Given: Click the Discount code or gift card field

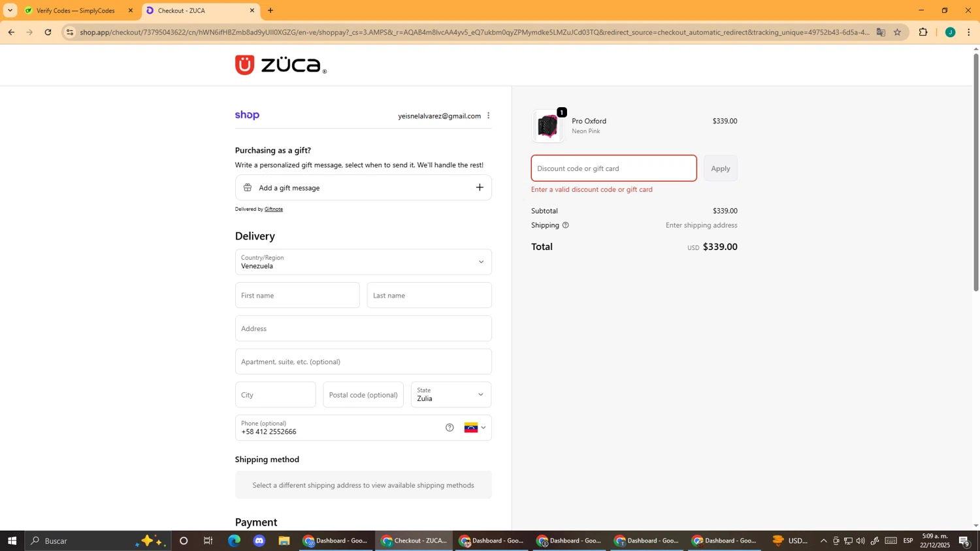Looking at the screenshot, I should (613, 168).
